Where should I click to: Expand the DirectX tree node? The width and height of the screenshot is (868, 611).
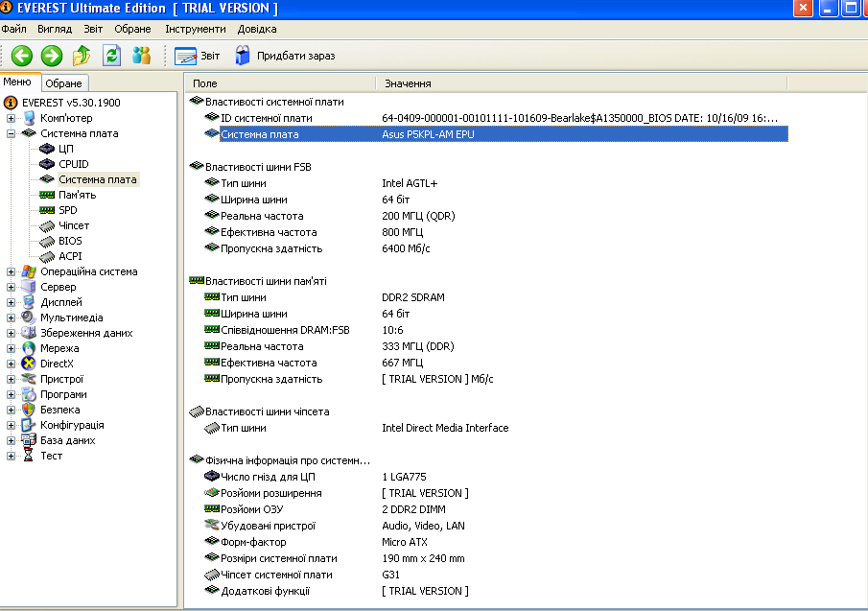point(11,364)
